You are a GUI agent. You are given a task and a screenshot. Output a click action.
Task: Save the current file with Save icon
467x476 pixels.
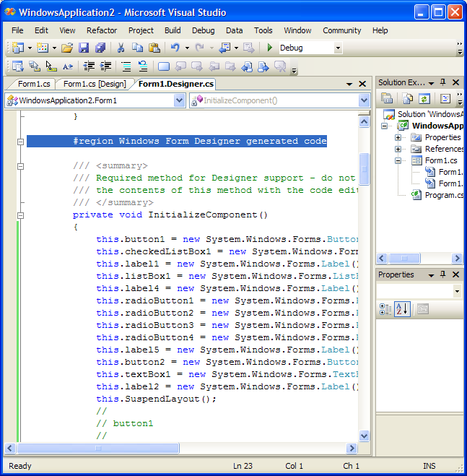coord(84,48)
